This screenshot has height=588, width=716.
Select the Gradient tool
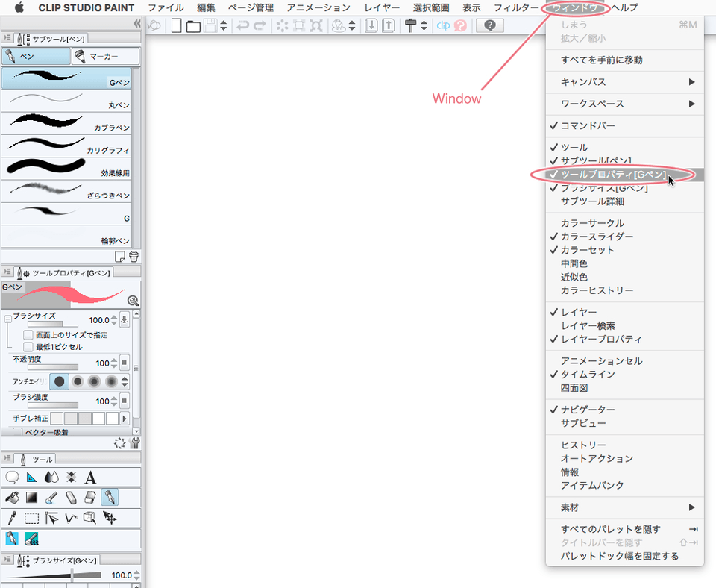[32, 497]
